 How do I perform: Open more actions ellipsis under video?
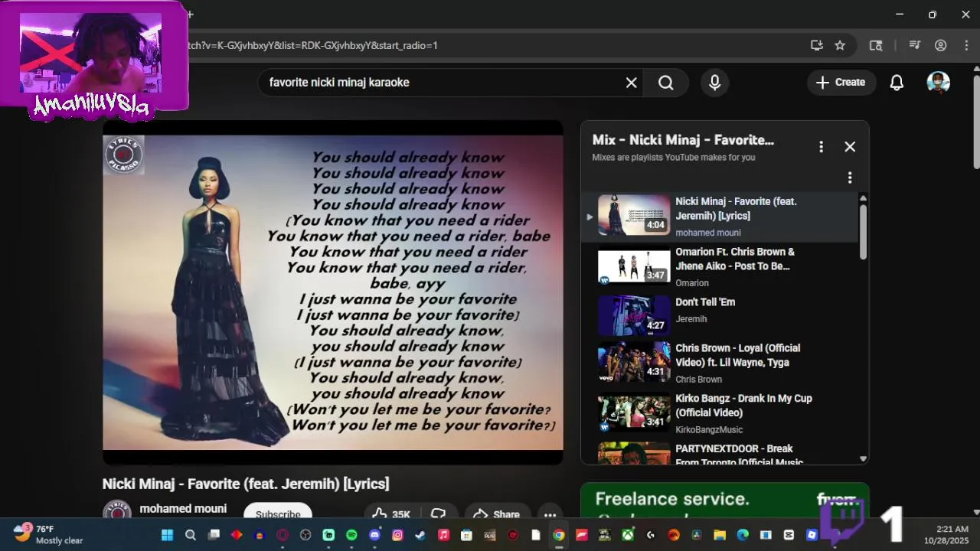click(x=550, y=514)
